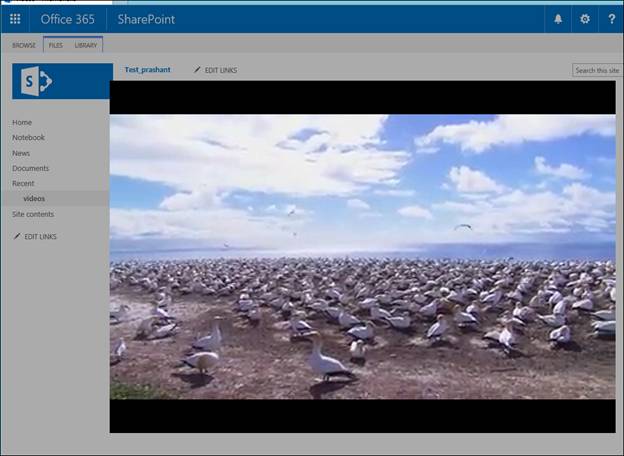
Task: Click the Search this site box
Action: (597, 70)
